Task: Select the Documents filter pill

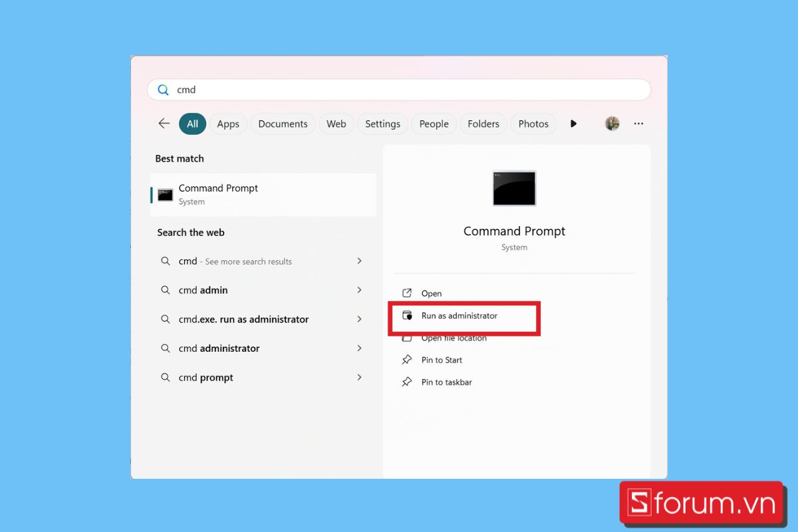Action: point(283,124)
